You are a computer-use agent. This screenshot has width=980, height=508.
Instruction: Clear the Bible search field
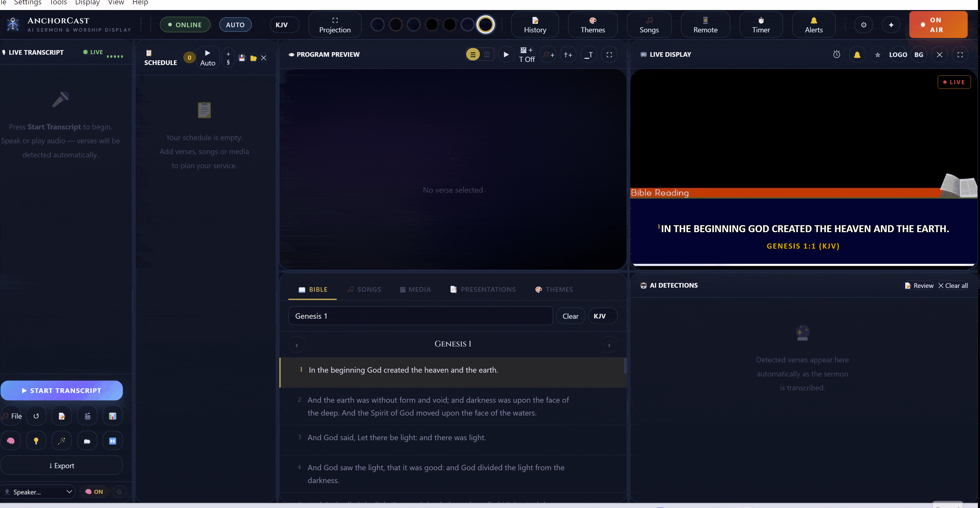click(x=570, y=316)
